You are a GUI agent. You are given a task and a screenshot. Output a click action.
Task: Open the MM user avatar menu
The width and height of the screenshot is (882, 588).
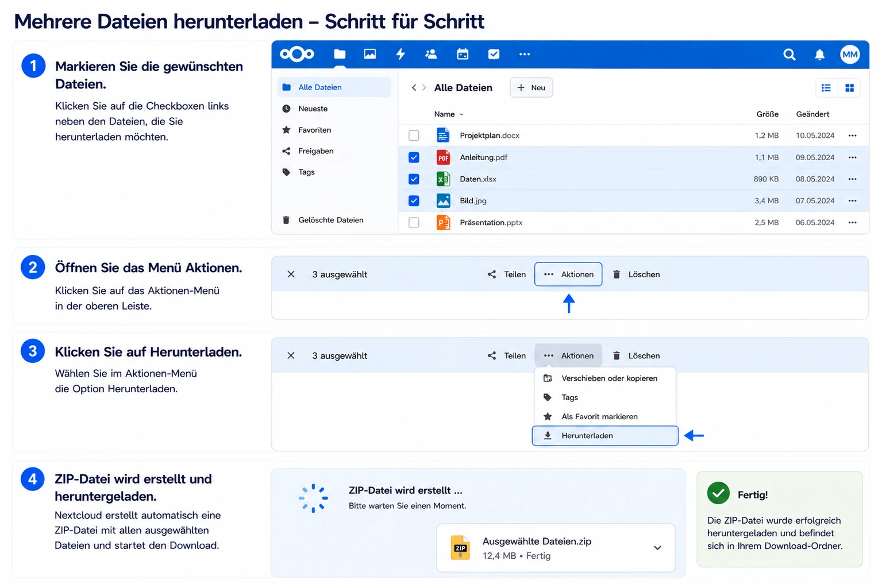coord(850,55)
